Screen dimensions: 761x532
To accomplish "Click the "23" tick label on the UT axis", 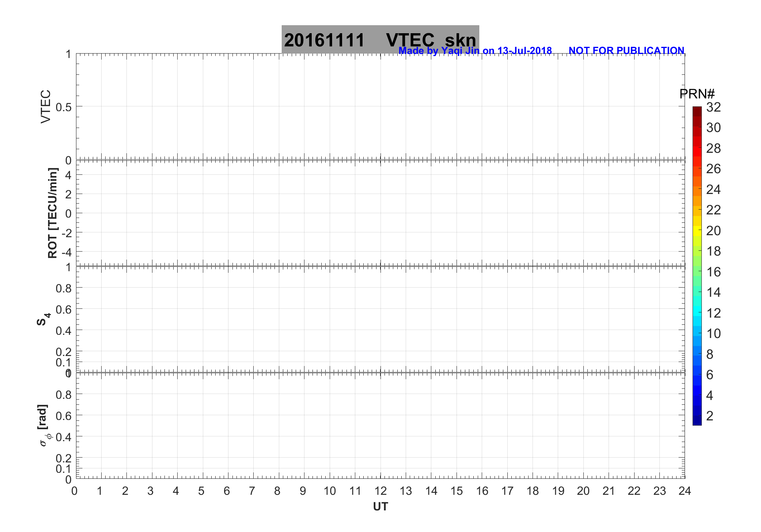I will coord(659,491).
